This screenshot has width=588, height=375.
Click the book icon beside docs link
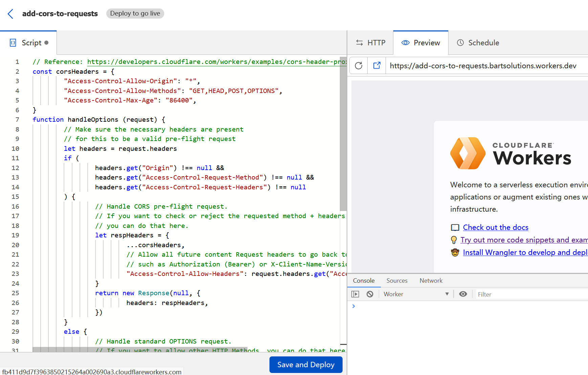(x=455, y=228)
